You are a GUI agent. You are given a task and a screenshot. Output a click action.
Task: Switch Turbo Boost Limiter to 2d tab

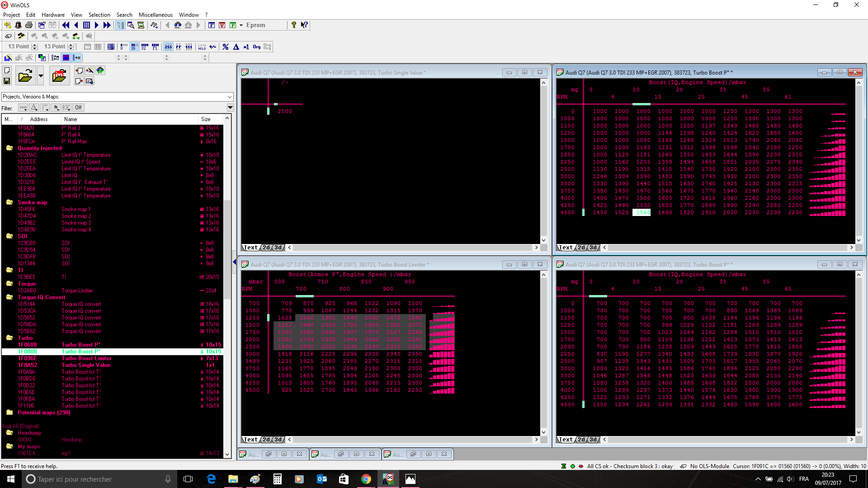point(266,440)
